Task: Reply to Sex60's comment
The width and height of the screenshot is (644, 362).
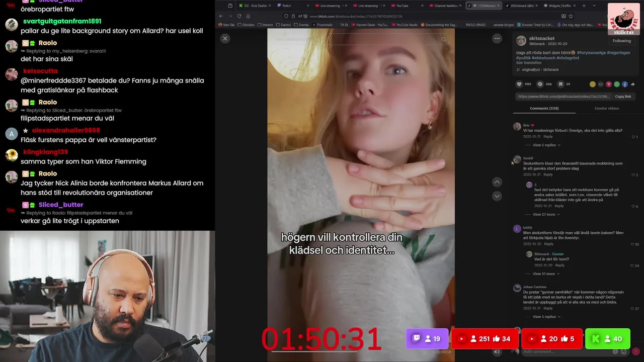Action: point(548,174)
